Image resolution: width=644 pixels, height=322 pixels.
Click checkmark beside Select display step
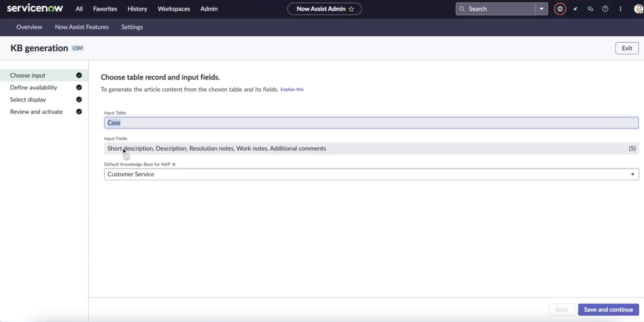(79, 99)
